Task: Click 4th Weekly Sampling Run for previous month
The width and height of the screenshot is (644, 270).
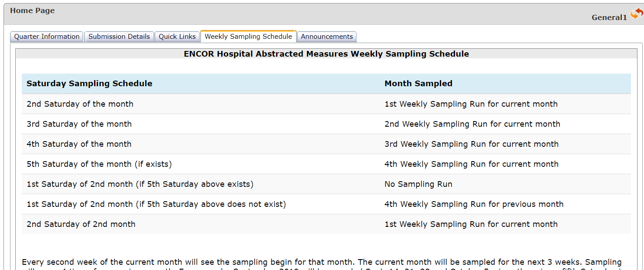Action: tap(474, 204)
